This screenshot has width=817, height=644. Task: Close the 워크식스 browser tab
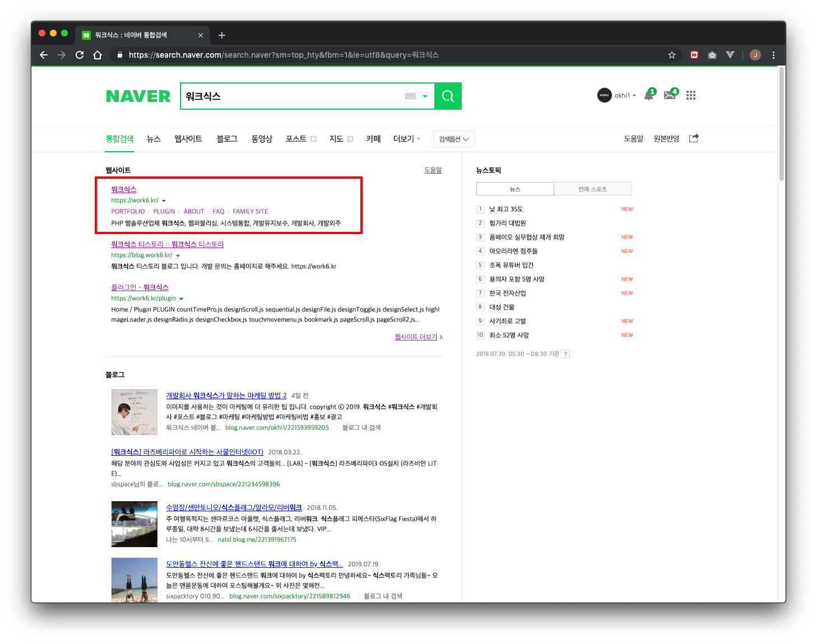(201, 35)
